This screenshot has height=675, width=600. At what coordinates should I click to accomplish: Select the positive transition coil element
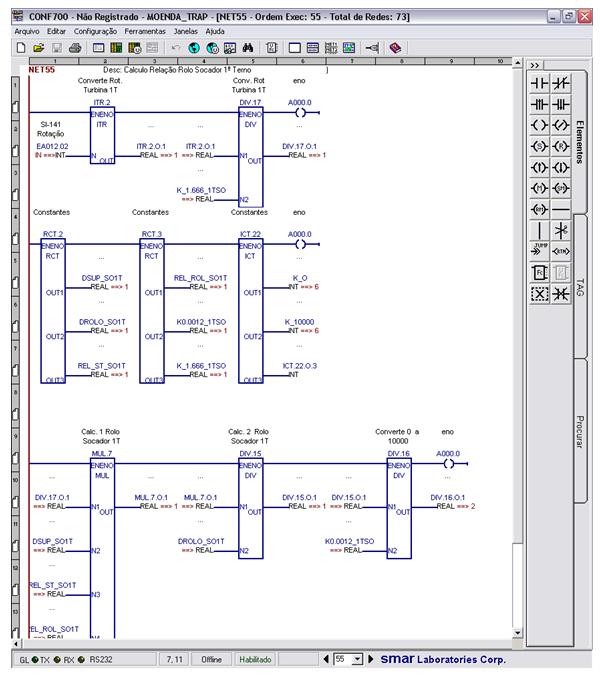click(539, 167)
